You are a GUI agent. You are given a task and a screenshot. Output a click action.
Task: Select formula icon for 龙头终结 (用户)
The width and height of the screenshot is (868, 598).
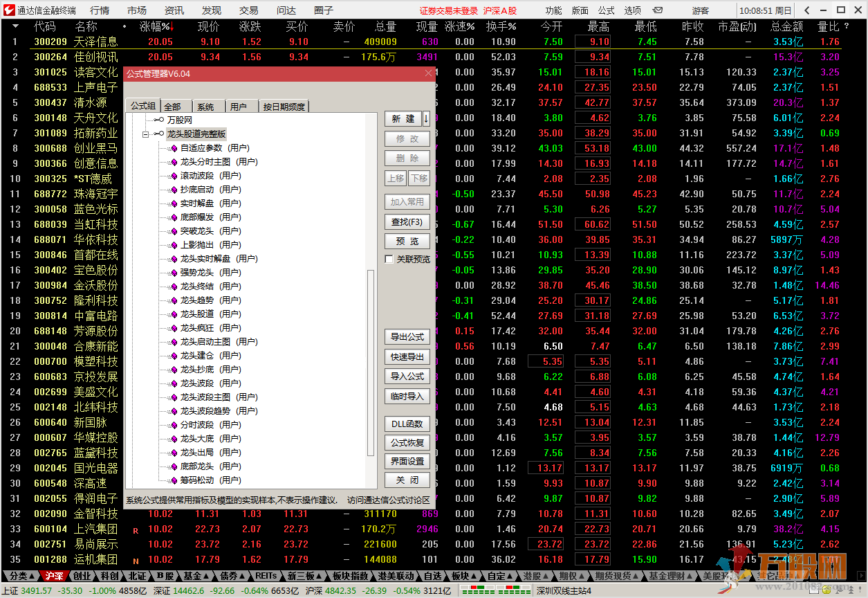click(x=174, y=286)
